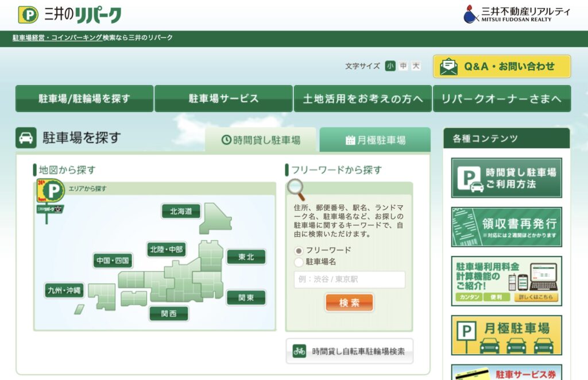The image size is (588, 380).
Task: Click the 三井のリパーク logo
Action: point(69,14)
